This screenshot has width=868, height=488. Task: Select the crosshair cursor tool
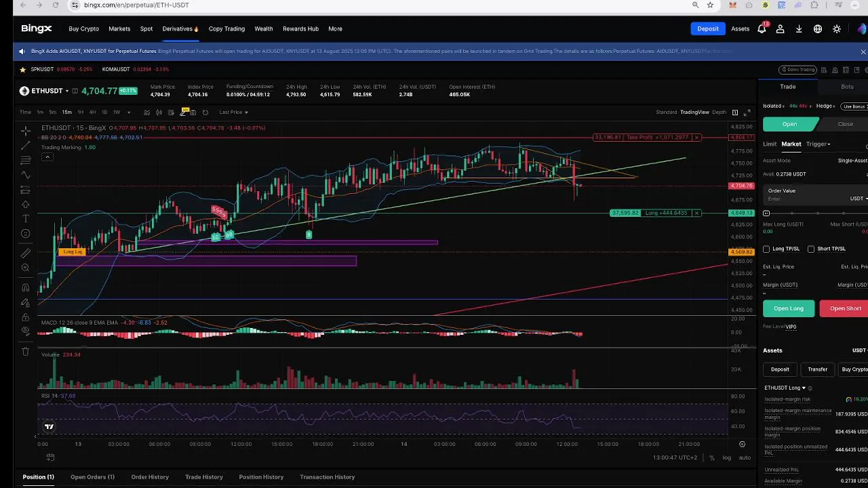pyautogui.click(x=25, y=131)
